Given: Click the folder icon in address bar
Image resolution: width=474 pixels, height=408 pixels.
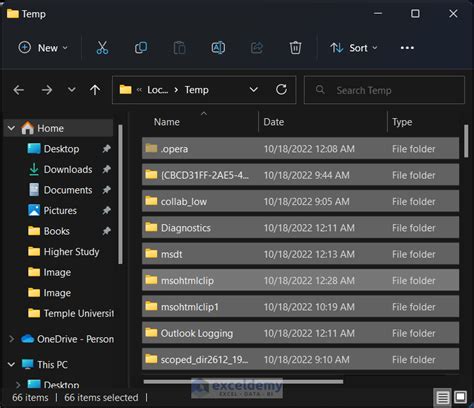Looking at the screenshot, I should tap(126, 90).
